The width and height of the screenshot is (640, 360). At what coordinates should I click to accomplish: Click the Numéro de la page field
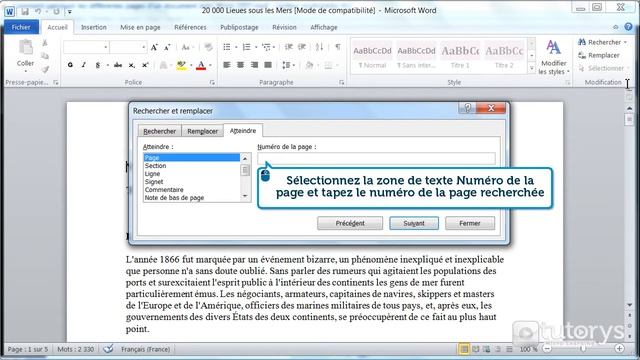coord(376,158)
